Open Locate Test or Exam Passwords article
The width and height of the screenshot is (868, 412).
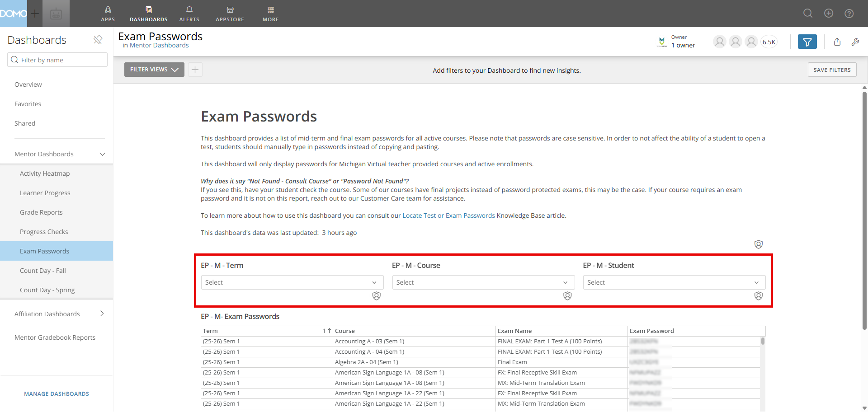(x=448, y=215)
